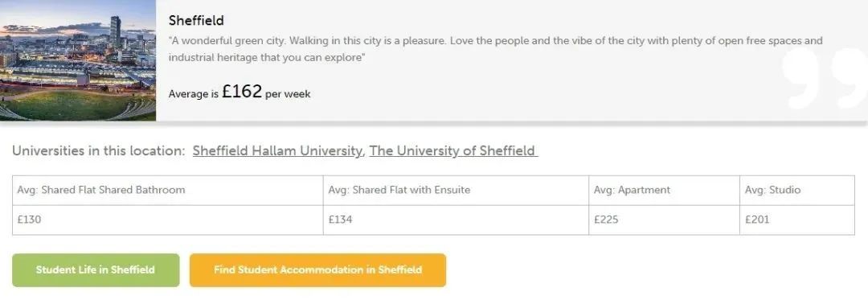The image size is (868, 300).
Task: Select Avg: Shared Flat with Ensuite header
Action: [x=457, y=191]
